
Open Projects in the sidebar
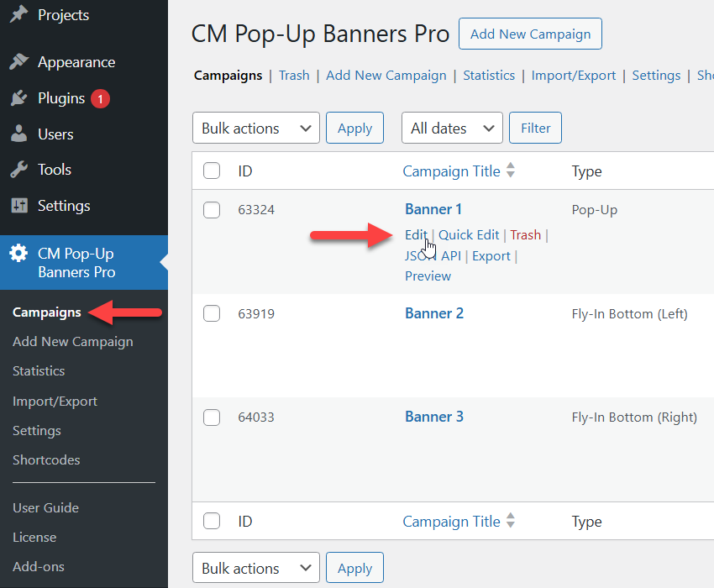pyautogui.click(x=63, y=15)
